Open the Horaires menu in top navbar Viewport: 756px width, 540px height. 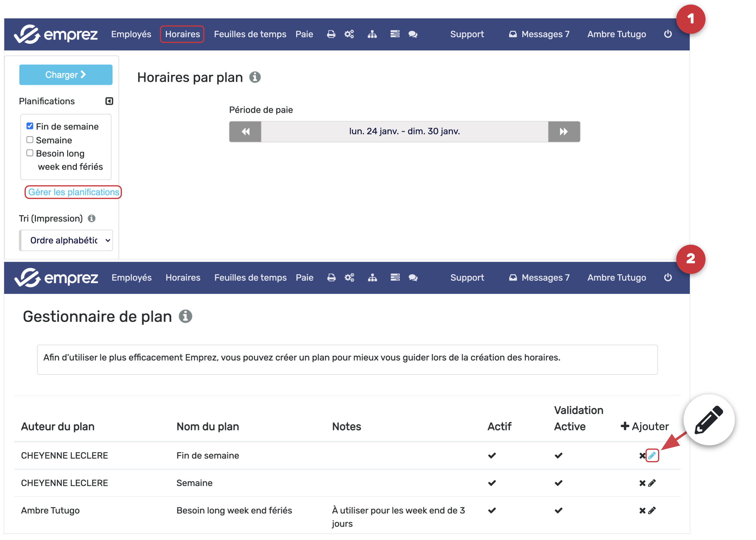(x=182, y=34)
